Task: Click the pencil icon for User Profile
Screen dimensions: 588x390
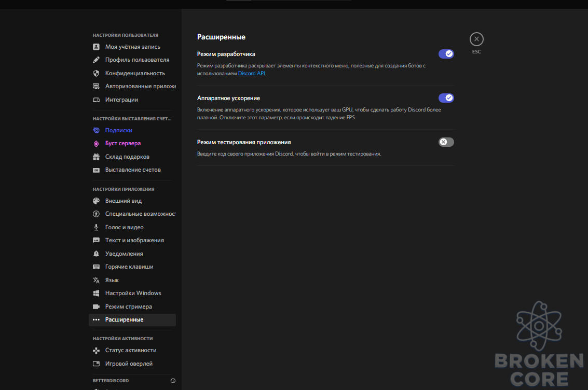Action: (96, 60)
